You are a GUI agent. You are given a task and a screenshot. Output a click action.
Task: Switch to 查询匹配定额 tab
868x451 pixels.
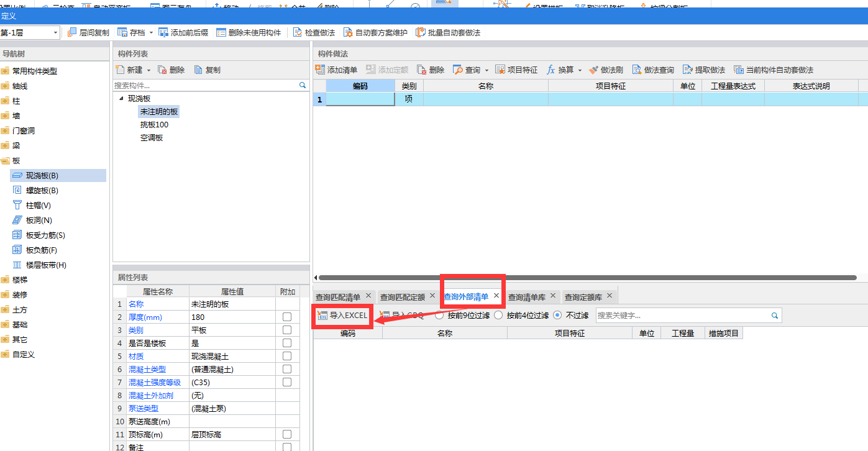(x=402, y=297)
